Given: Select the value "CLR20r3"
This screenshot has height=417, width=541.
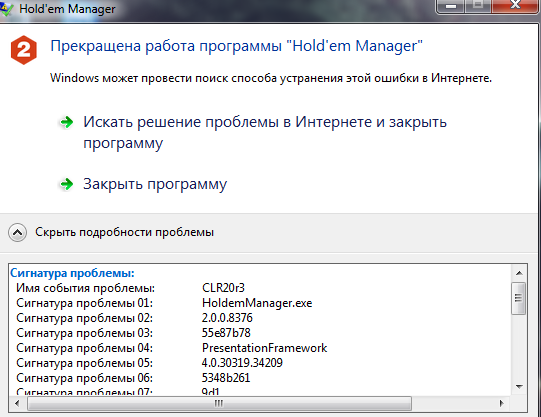Looking at the screenshot, I should pyautogui.click(x=224, y=288).
